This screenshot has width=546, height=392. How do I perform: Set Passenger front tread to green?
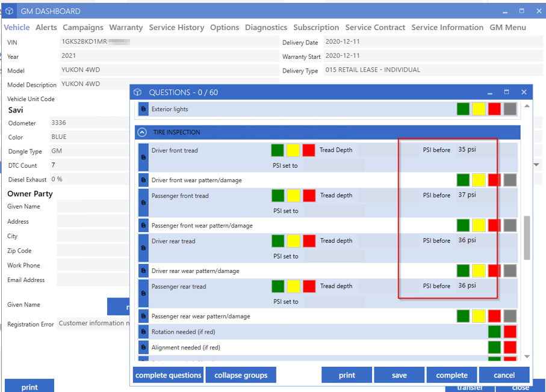pos(278,195)
